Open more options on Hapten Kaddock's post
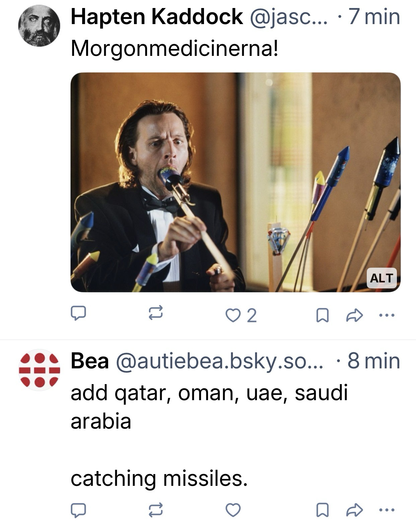Viewport: 416px width, 532px height. [x=387, y=315]
